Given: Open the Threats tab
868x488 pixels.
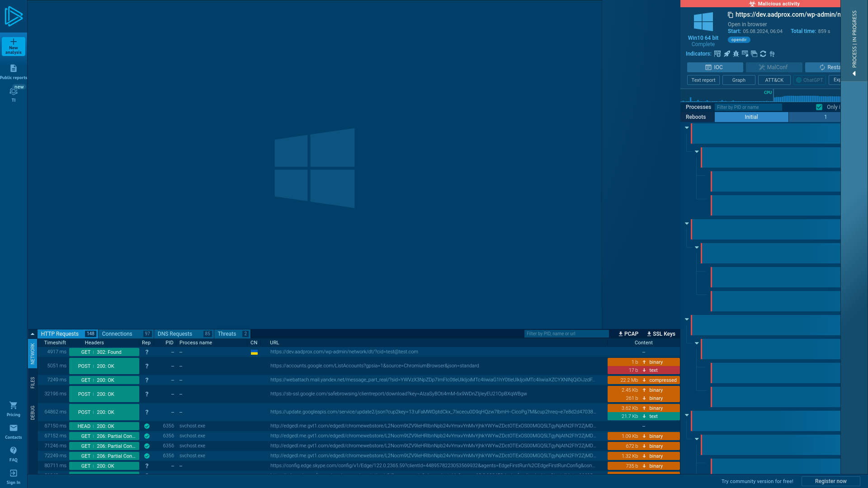Looking at the screenshot, I should (x=232, y=334).
